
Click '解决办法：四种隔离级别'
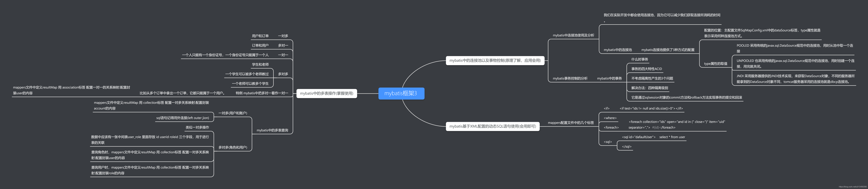[x=649, y=88]
